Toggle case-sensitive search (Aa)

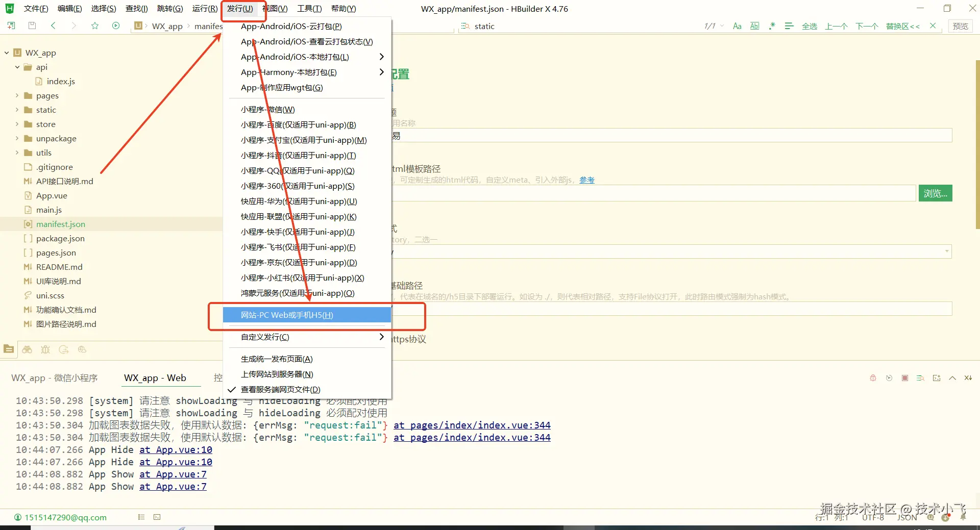(737, 26)
